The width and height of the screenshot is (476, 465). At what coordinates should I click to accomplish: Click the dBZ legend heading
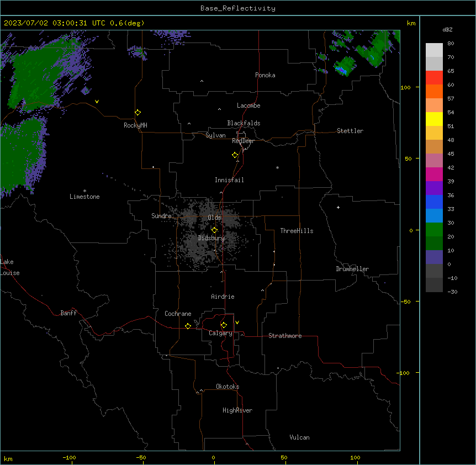coord(447,29)
